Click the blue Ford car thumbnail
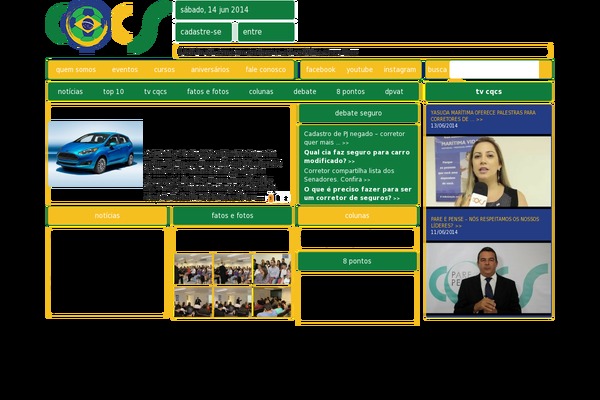 96,154
